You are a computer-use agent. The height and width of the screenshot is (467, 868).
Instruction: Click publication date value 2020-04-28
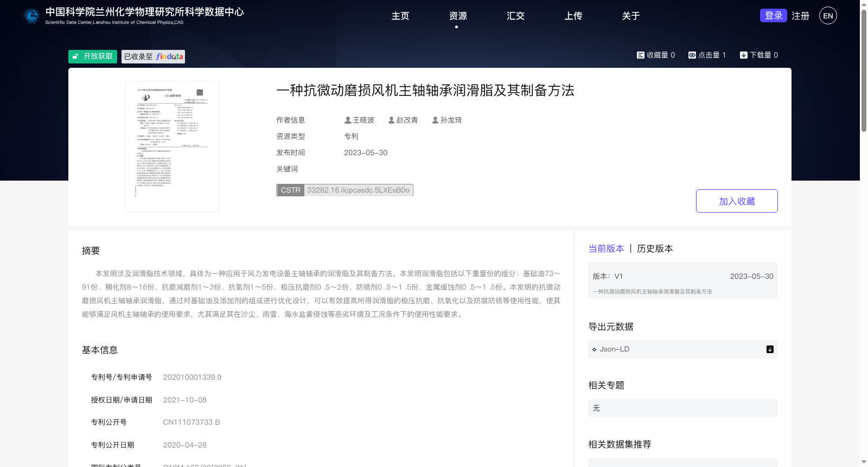[185, 445]
